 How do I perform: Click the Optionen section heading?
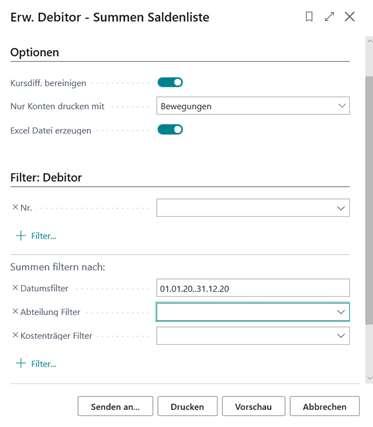pyautogui.click(x=35, y=52)
